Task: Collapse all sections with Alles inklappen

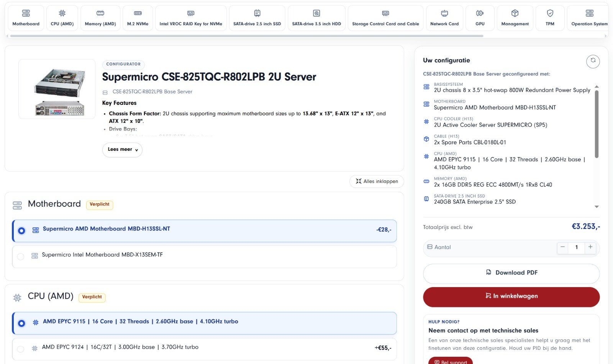Action: 377,181
